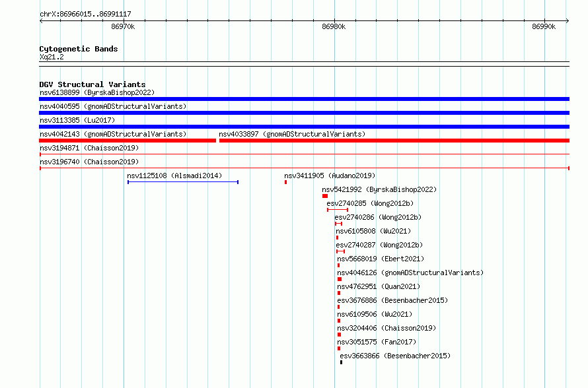Click the 86980k ruler label

pyautogui.click(x=334, y=26)
